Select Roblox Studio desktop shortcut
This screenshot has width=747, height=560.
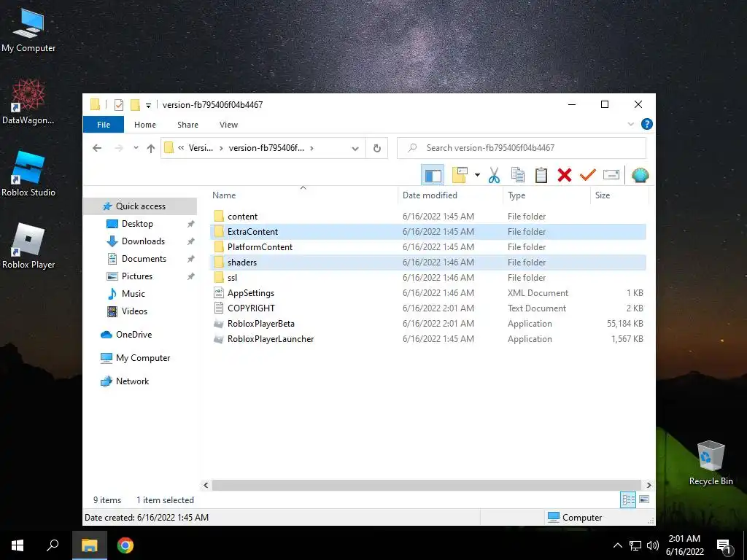28,174
